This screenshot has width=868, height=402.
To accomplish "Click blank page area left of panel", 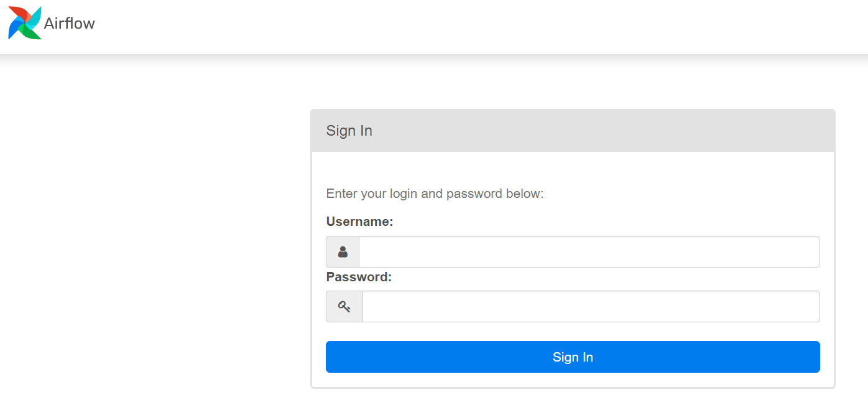I will coord(155,249).
